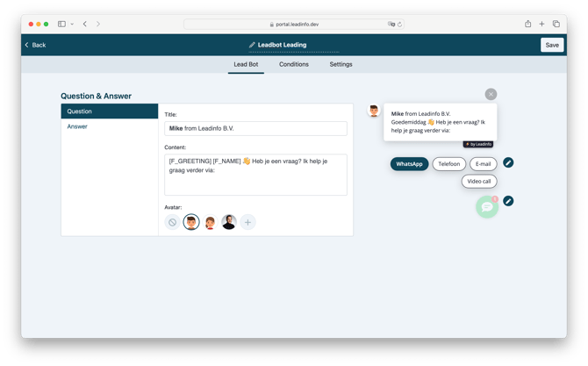Click Safari share icon
This screenshot has width=588, height=366.
point(528,24)
